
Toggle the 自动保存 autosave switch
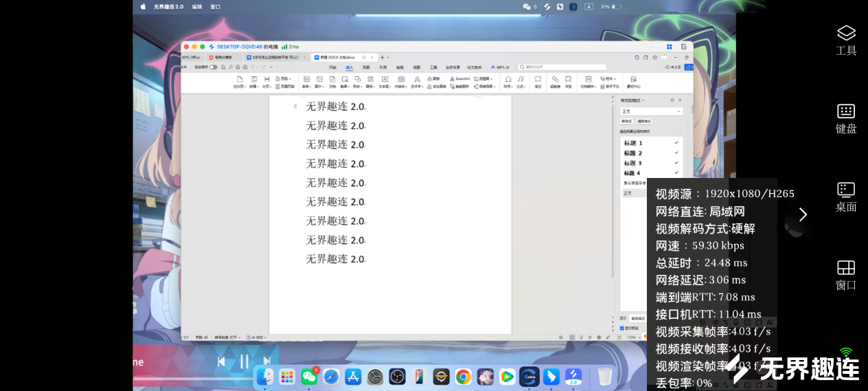pyautogui.click(x=213, y=67)
